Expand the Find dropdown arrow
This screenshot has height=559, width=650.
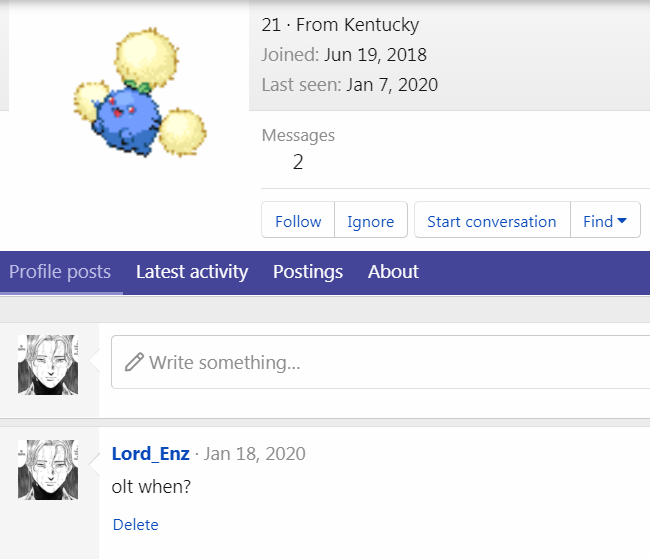click(x=622, y=221)
